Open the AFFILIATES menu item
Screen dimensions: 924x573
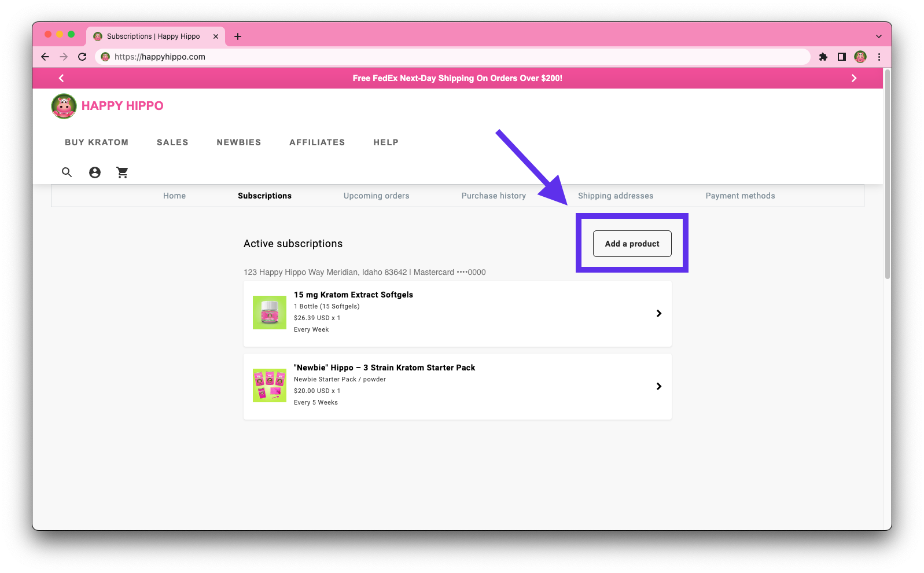[x=317, y=142]
